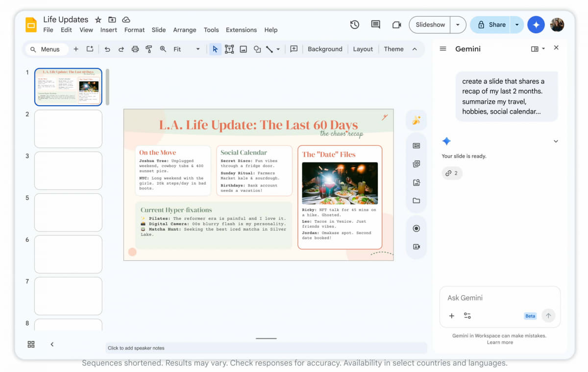Image resolution: width=588 pixels, height=372 pixels.
Task: Collapse the slide filmstrip panel
Action: 52,344
